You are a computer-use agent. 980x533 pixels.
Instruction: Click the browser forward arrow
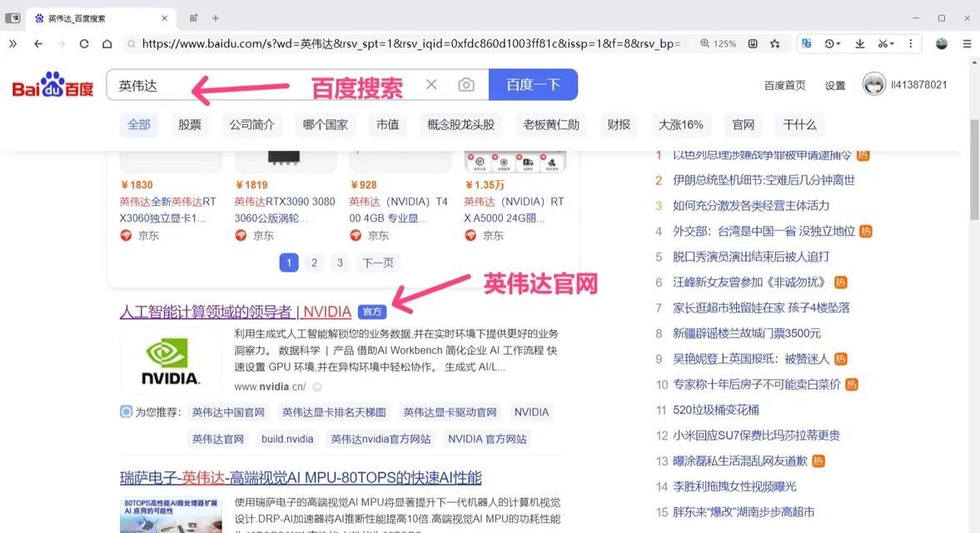[x=62, y=44]
